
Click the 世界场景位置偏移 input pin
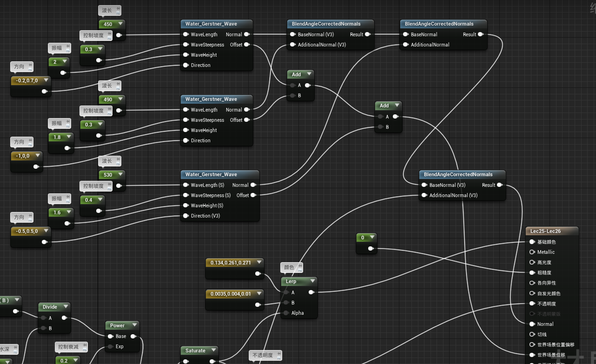pos(532,344)
